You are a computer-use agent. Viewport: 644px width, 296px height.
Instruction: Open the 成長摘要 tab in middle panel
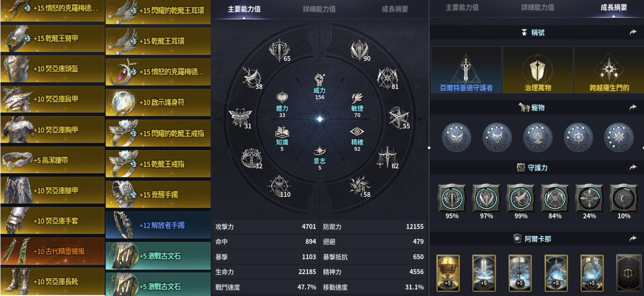395,9
